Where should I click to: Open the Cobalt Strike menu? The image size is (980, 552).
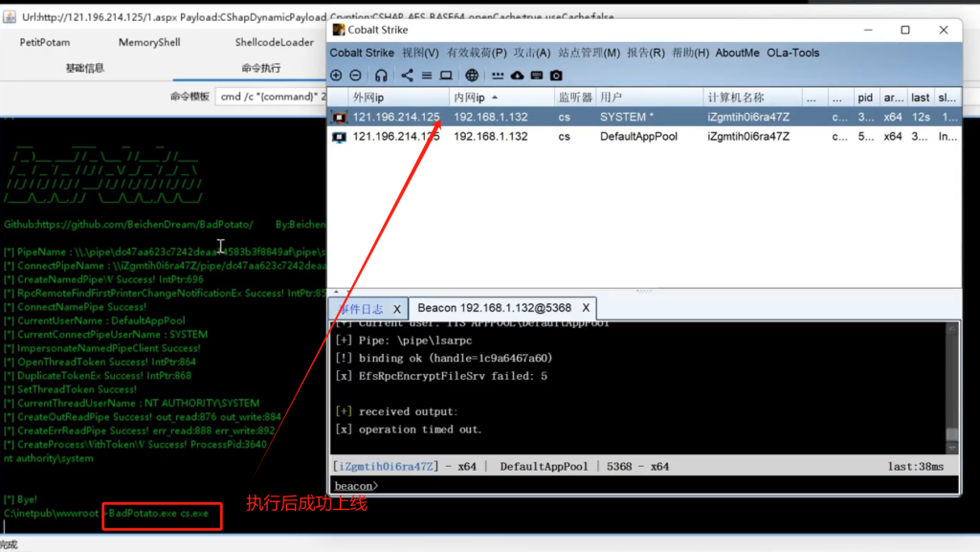pos(362,53)
